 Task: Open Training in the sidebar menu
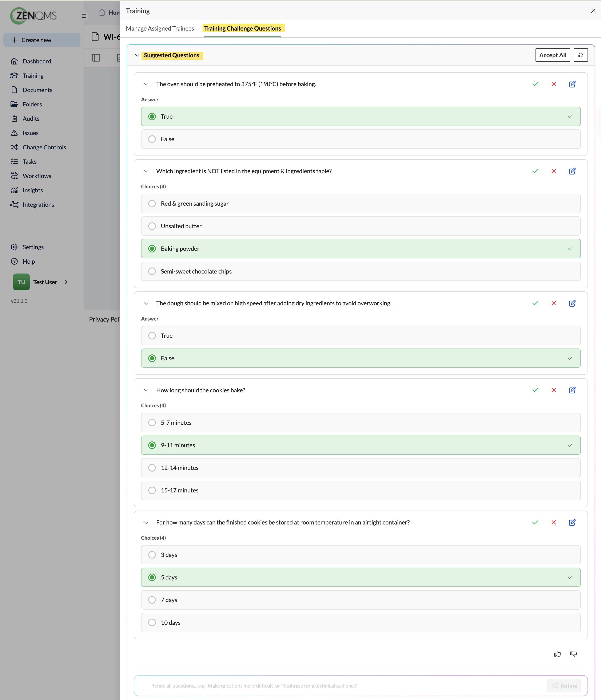pos(33,76)
